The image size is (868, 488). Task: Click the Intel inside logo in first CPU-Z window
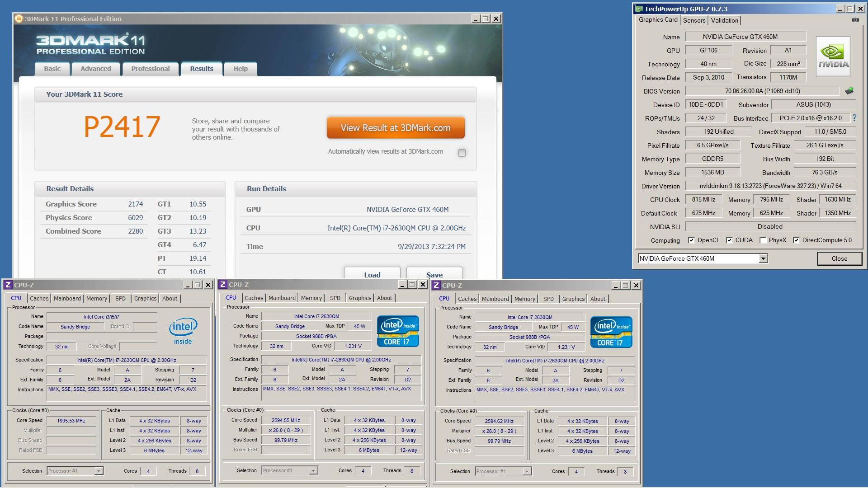[x=183, y=331]
